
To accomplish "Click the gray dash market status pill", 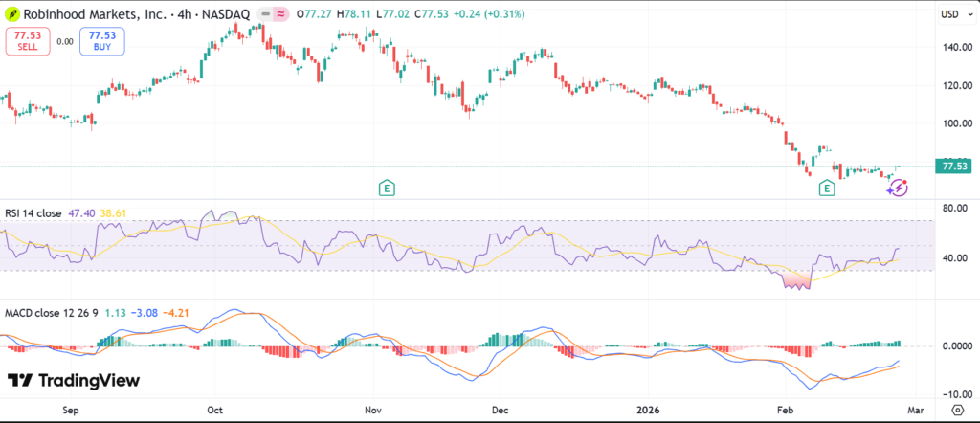I will [x=256, y=15].
